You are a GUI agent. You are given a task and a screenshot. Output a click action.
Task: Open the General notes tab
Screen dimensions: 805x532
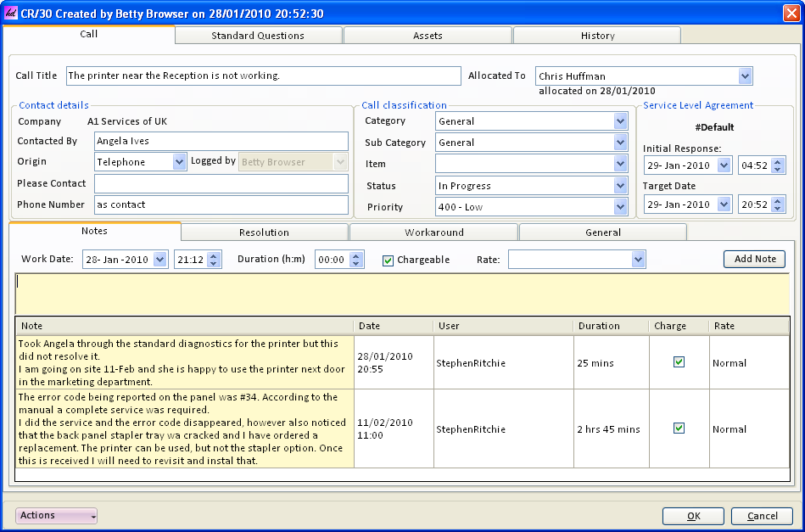(x=603, y=232)
